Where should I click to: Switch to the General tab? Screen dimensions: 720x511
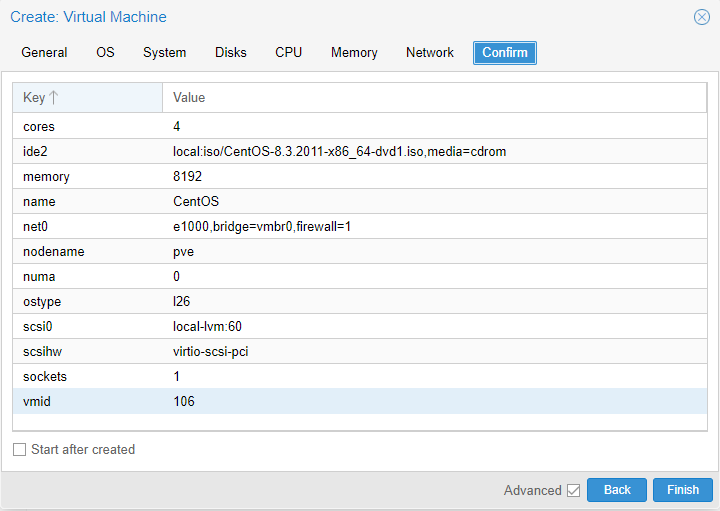44,53
